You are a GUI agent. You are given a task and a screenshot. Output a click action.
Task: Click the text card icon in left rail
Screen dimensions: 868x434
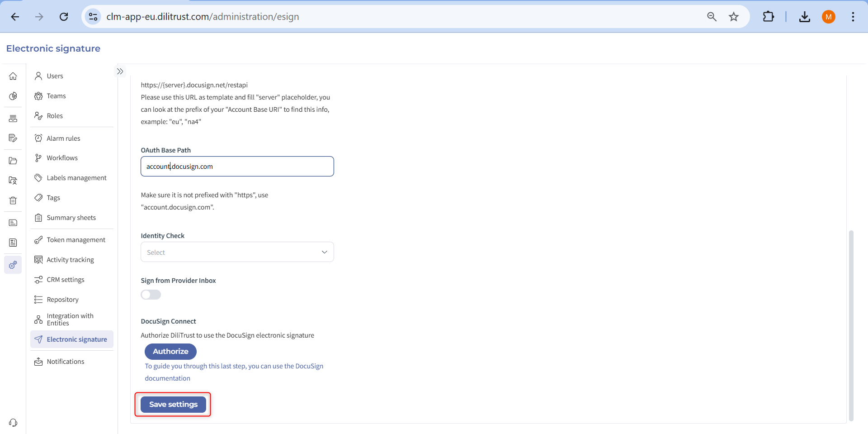13,223
